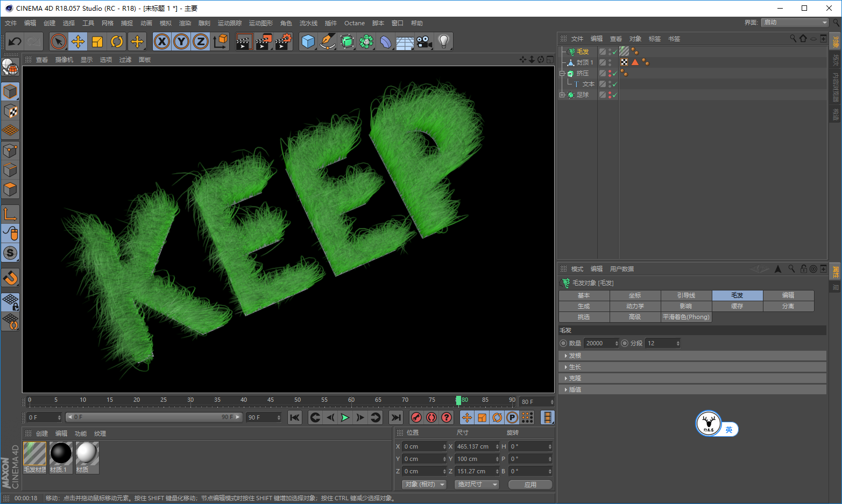Image resolution: width=842 pixels, height=504 pixels.
Task: Toggle the green enable check for 挤压
Action: [x=615, y=74]
